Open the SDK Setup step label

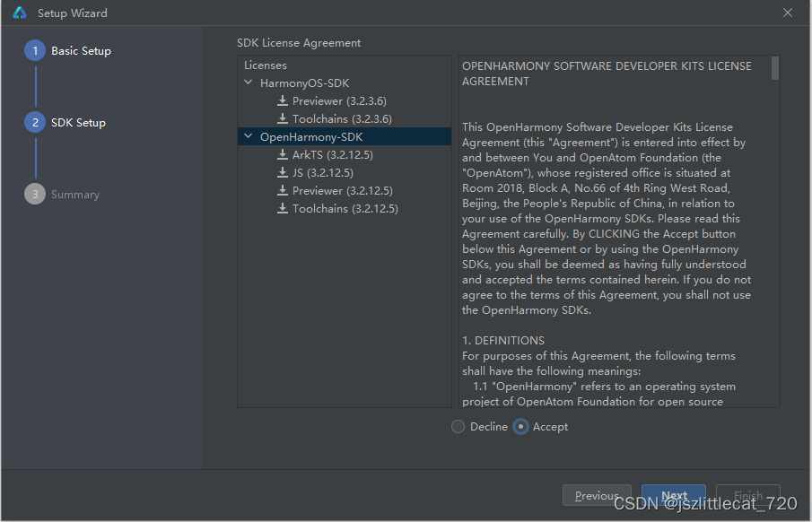78,123
